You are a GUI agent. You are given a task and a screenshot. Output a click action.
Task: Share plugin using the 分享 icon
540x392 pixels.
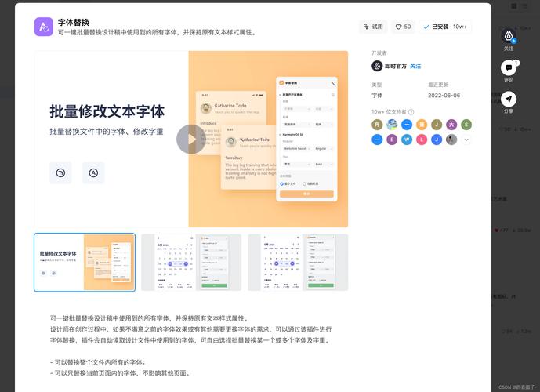[509, 100]
